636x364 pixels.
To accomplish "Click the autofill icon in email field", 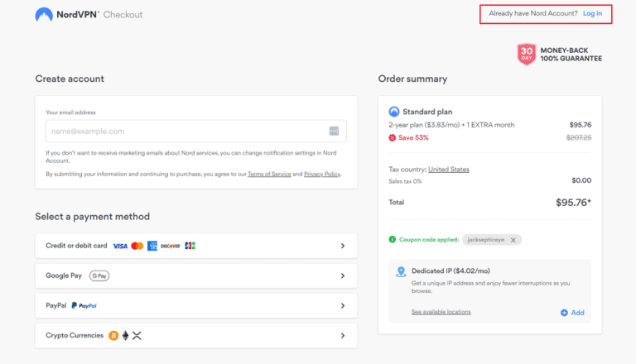I will 335,131.
